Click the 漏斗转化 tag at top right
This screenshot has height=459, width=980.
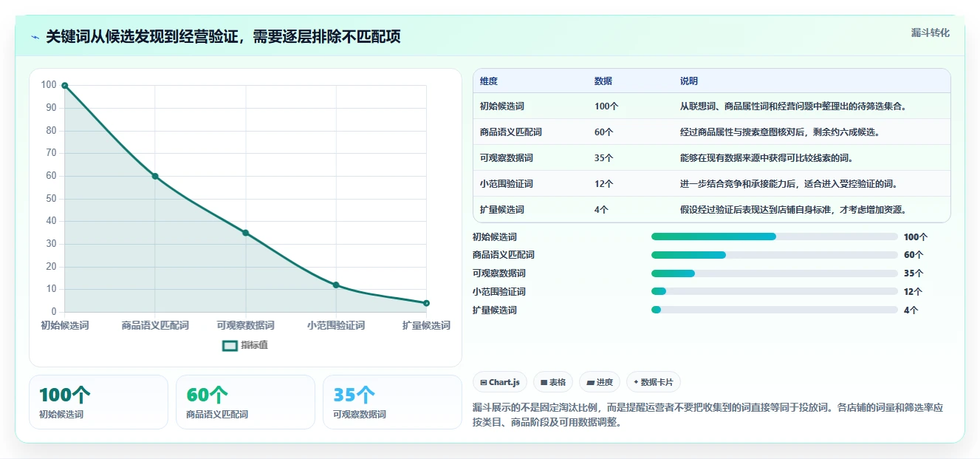click(x=931, y=33)
